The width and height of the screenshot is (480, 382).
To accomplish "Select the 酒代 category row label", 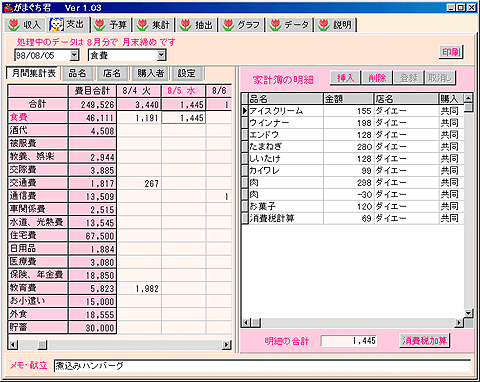I will pos(38,130).
